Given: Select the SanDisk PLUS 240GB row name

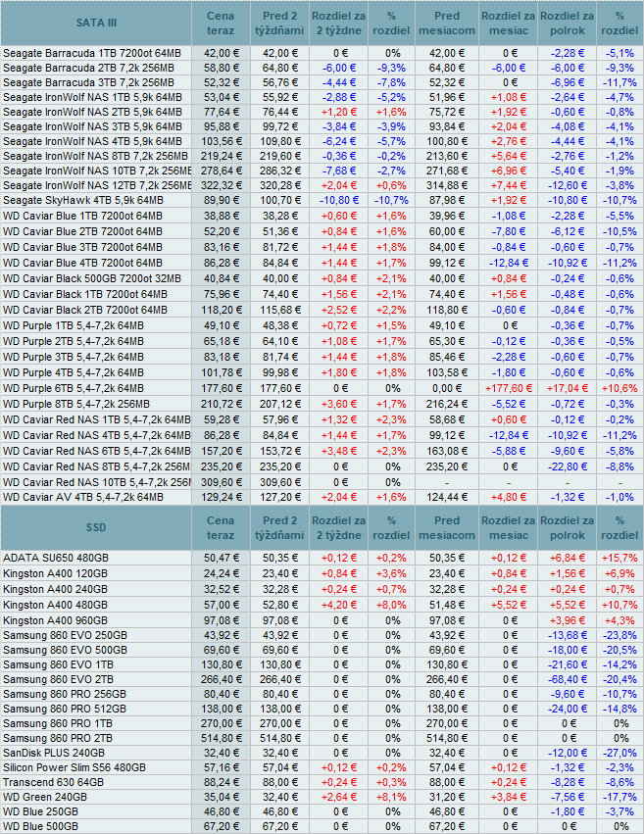Looking at the screenshot, I should click(x=54, y=754).
